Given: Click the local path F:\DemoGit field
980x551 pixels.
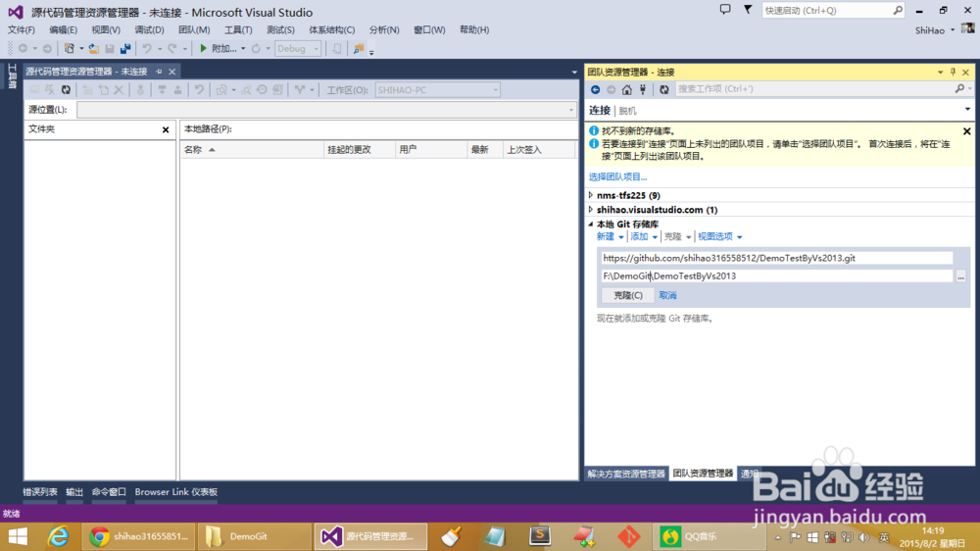Looking at the screenshot, I should tap(777, 275).
